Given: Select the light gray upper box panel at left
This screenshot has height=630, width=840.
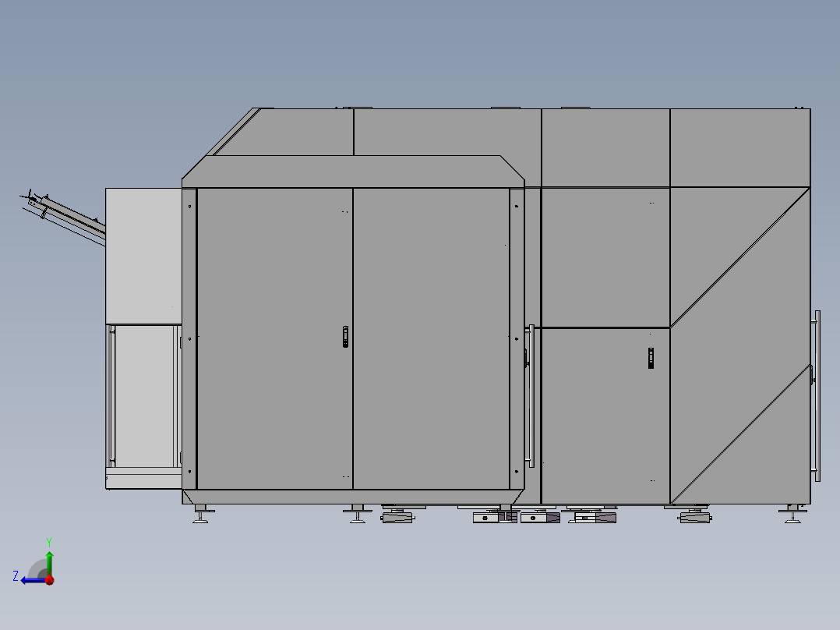Looking at the screenshot, I should (x=143, y=256).
